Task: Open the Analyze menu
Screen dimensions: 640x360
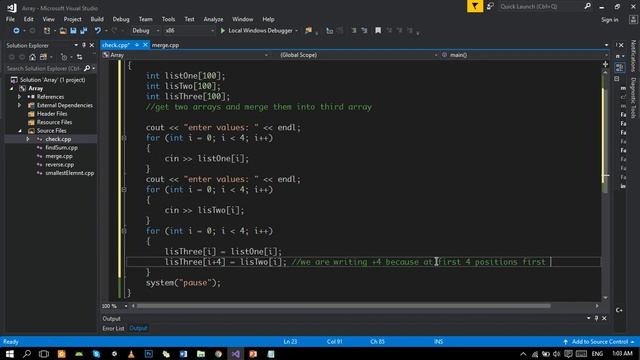Action: point(213,19)
